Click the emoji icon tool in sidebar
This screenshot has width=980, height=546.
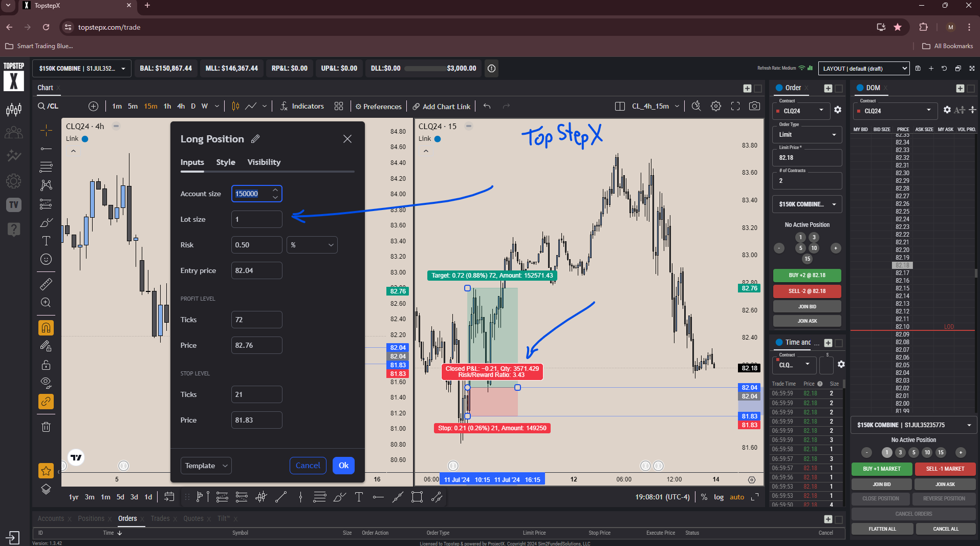pyautogui.click(x=46, y=259)
